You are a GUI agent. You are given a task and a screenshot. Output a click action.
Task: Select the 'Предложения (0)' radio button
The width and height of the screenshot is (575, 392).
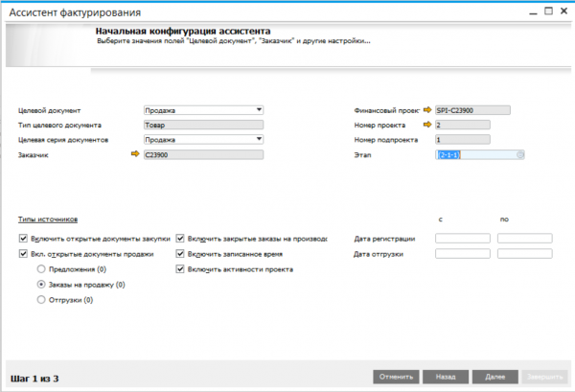[40, 269]
